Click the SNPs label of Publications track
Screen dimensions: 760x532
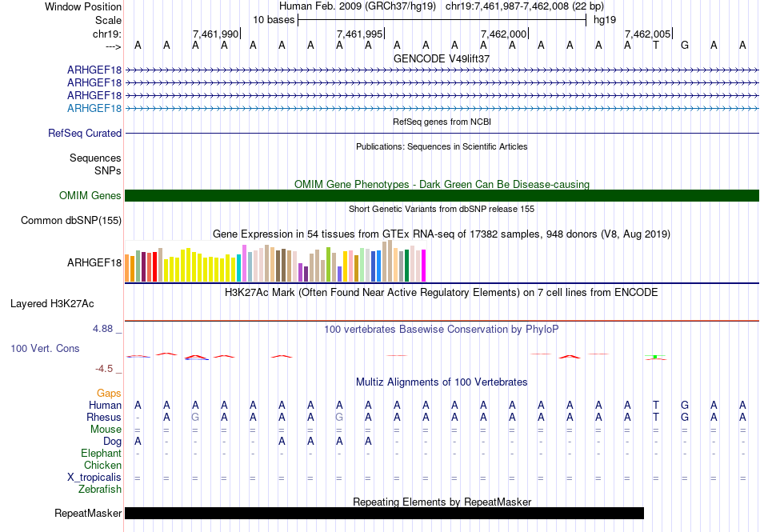pos(108,170)
